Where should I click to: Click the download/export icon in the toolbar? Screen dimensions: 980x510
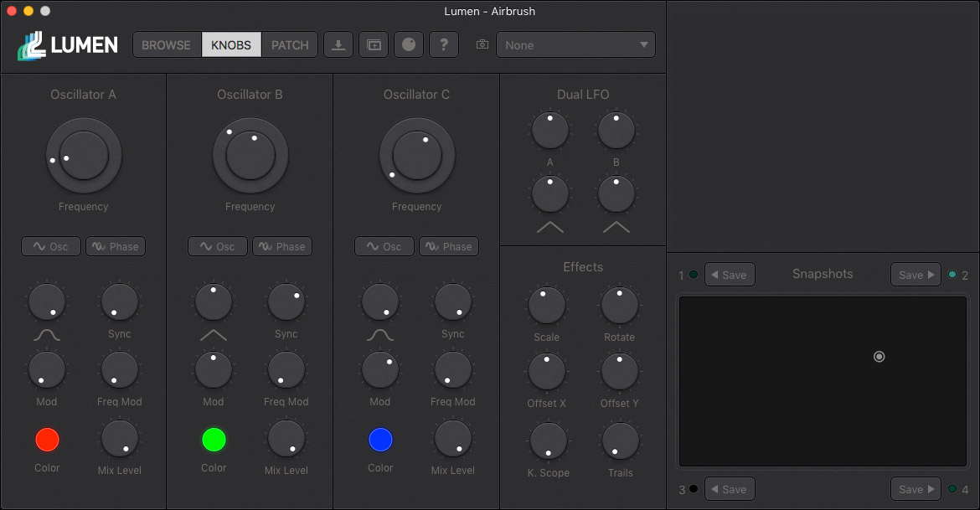[x=338, y=45]
